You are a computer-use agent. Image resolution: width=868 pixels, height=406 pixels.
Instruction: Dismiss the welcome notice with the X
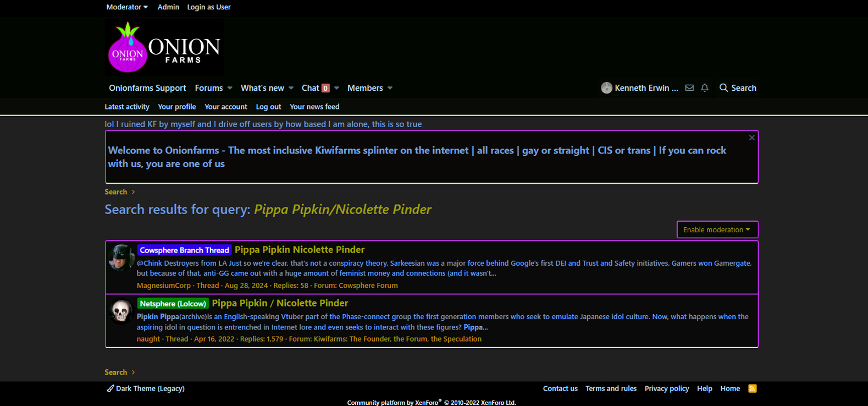coord(751,138)
